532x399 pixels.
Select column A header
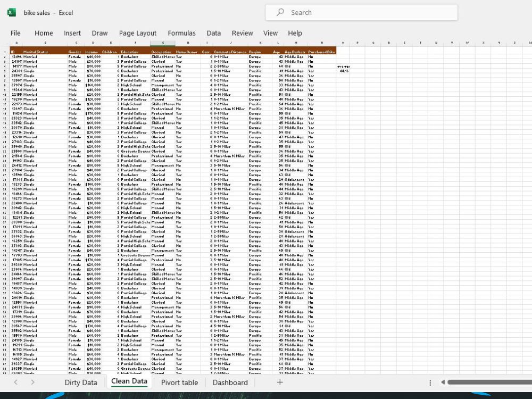click(16, 43)
